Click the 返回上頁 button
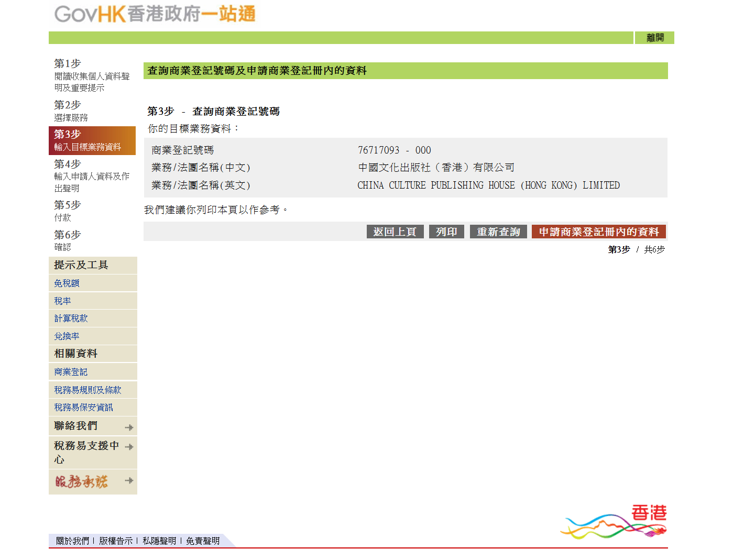 coord(395,232)
